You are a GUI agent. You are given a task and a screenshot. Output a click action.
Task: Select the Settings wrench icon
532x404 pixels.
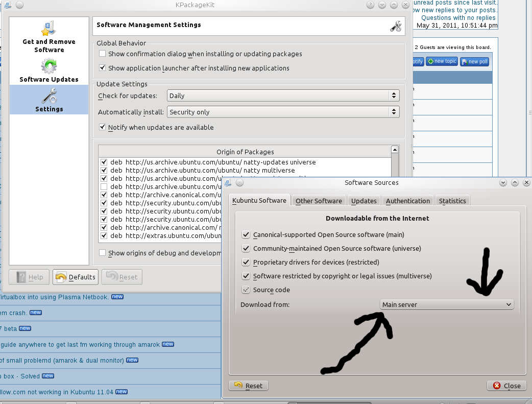[49, 96]
